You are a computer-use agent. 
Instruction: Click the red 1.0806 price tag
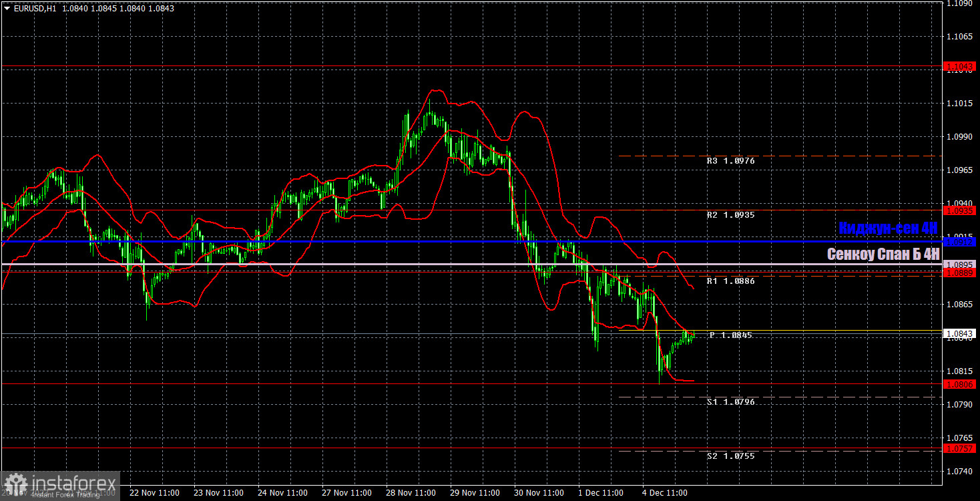click(960, 384)
